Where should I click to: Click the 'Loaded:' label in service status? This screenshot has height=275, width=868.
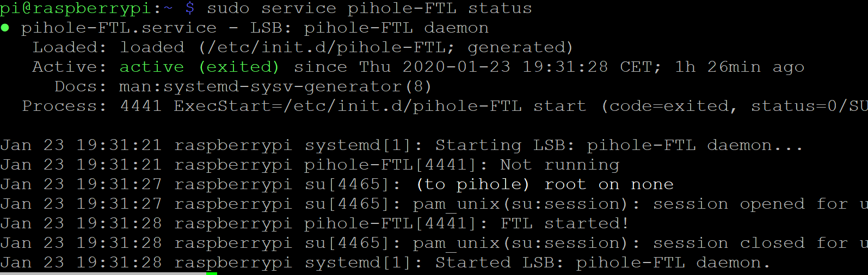point(70,47)
